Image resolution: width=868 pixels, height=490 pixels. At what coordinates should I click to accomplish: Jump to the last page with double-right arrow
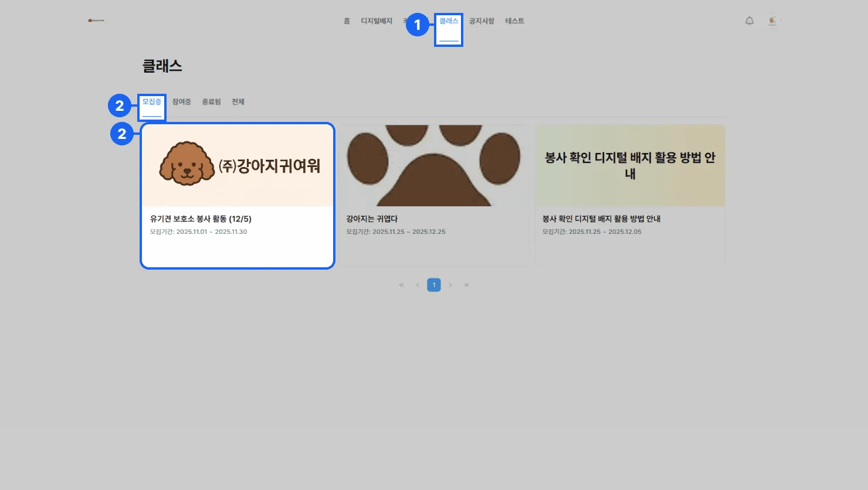coord(466,285)
